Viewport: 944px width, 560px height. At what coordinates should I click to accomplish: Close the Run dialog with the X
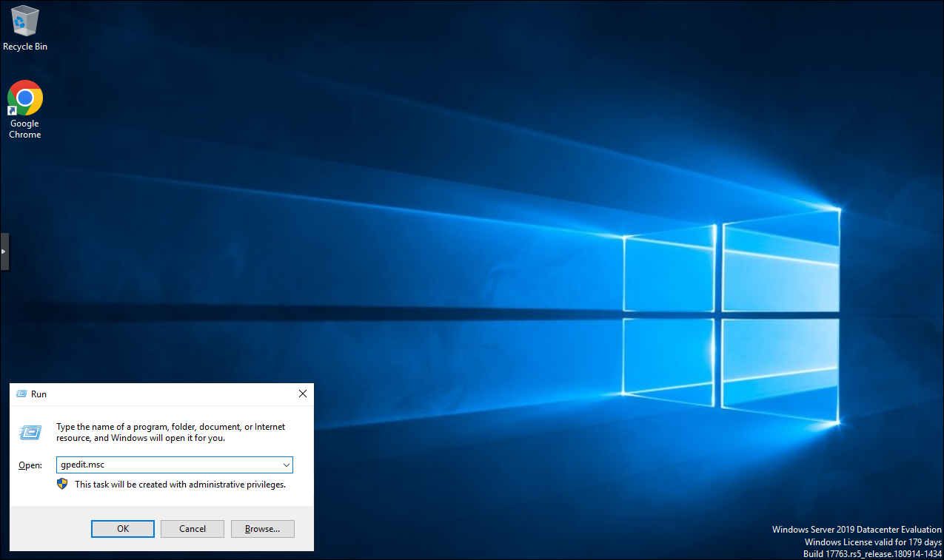click(x=302, y=394)
